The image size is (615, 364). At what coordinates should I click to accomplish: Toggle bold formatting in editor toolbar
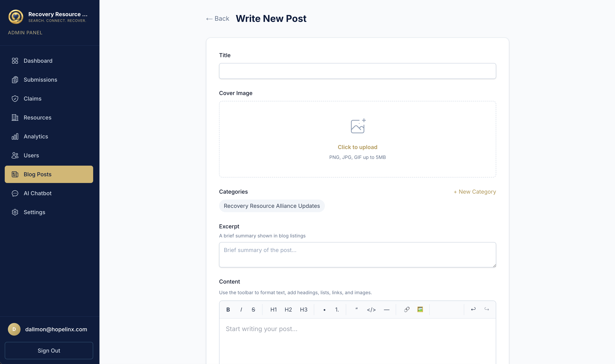point(228,310)
